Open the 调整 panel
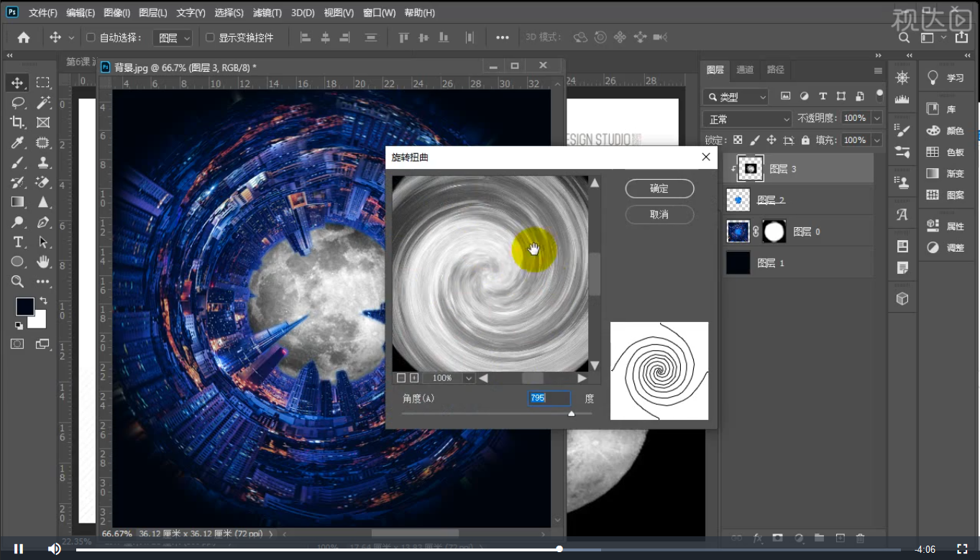Image resolution: width=980 pixels, height=560 pixels. 945,247
